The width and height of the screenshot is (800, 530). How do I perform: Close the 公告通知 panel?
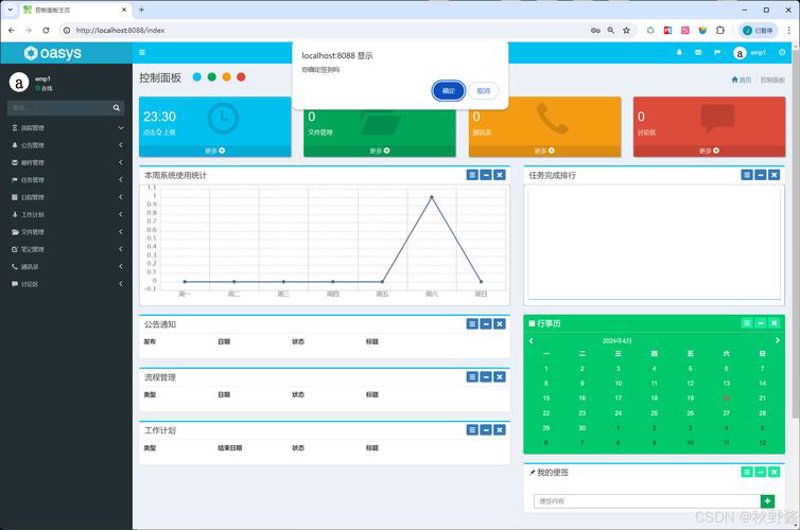[x=500, y=324]
